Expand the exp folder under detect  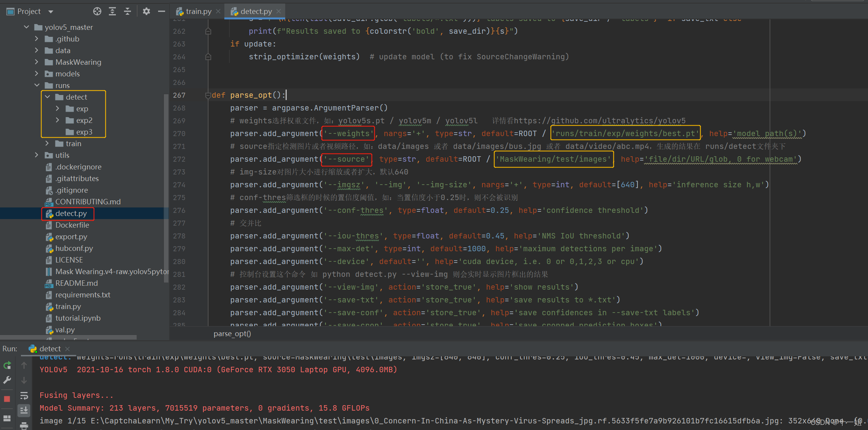58,109
